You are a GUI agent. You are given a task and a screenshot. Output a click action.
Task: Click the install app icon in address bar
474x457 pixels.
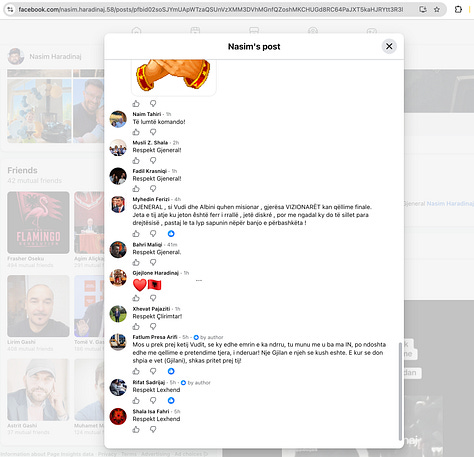point(423,9)
